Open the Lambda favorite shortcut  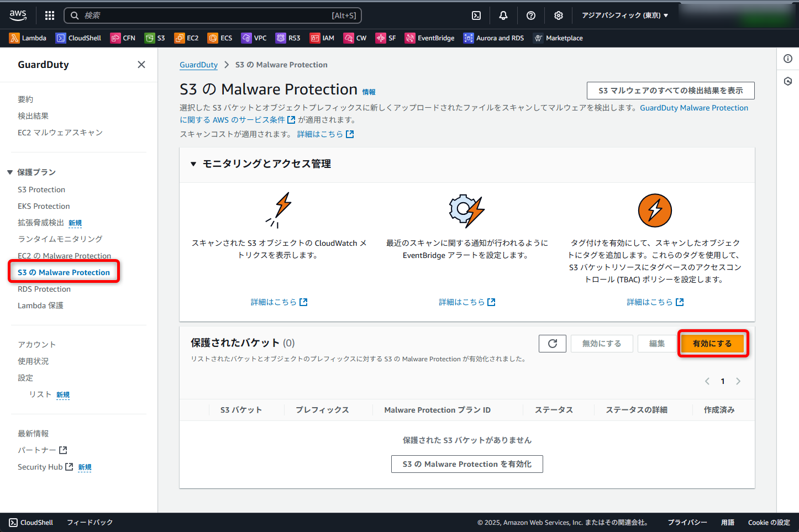click(28, 38)
